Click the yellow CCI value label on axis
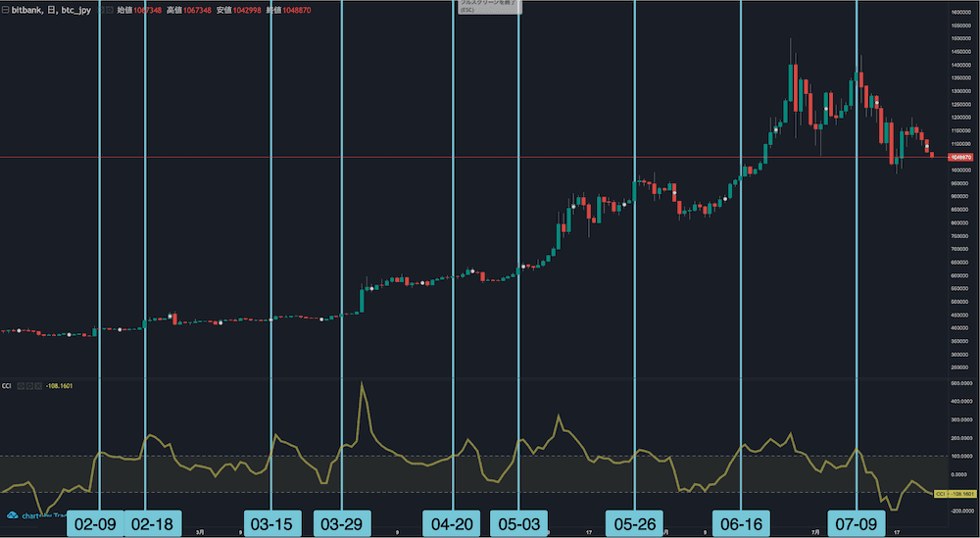980x538 pixels. 955,495
